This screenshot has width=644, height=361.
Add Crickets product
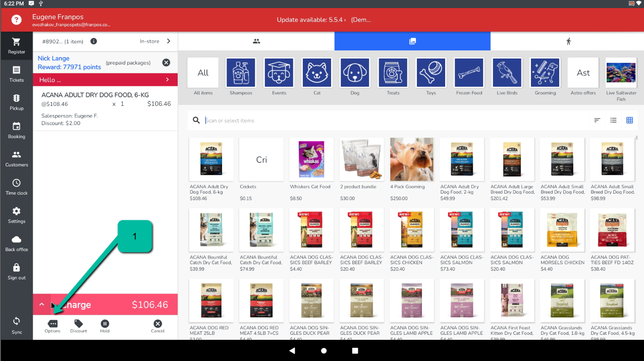[x=261, y=169]
